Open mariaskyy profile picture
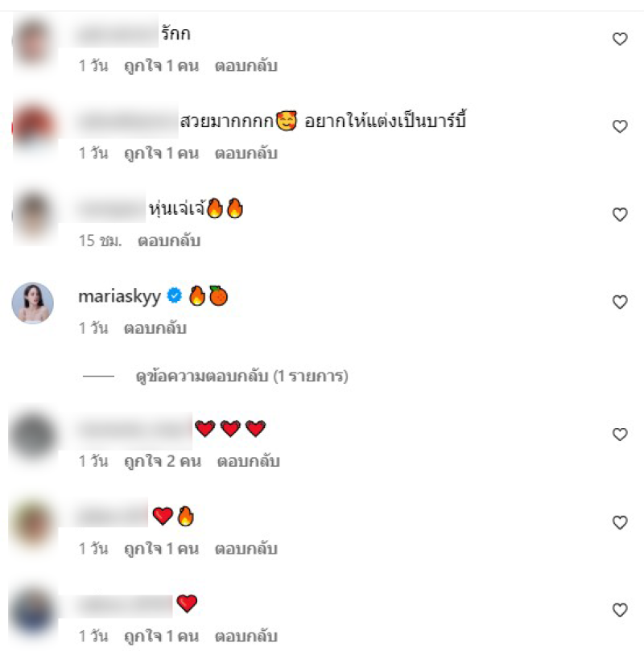Screen dimensions: 644x651 tap(32, 303)
